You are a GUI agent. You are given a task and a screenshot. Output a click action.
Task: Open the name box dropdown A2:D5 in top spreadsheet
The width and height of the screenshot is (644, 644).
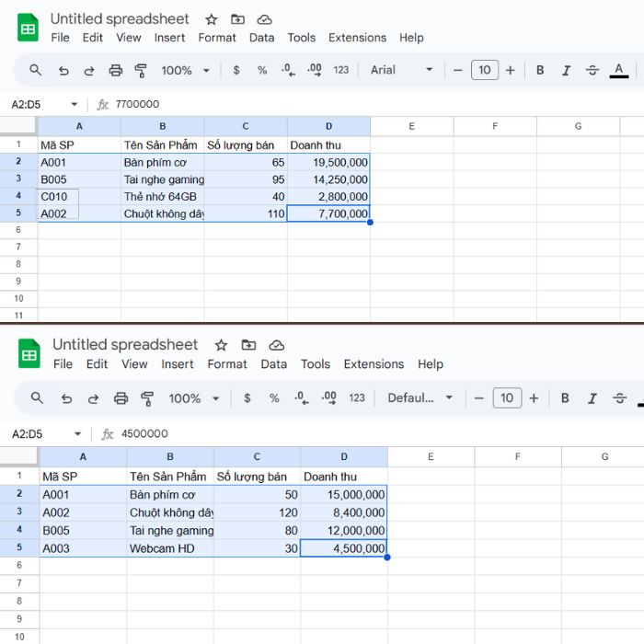75,104
